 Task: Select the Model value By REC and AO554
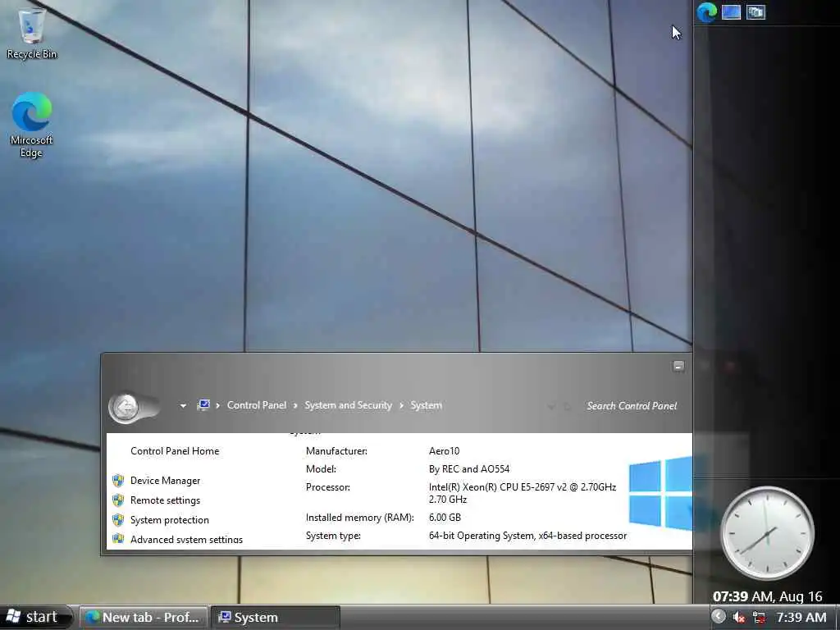pos(469,469)
